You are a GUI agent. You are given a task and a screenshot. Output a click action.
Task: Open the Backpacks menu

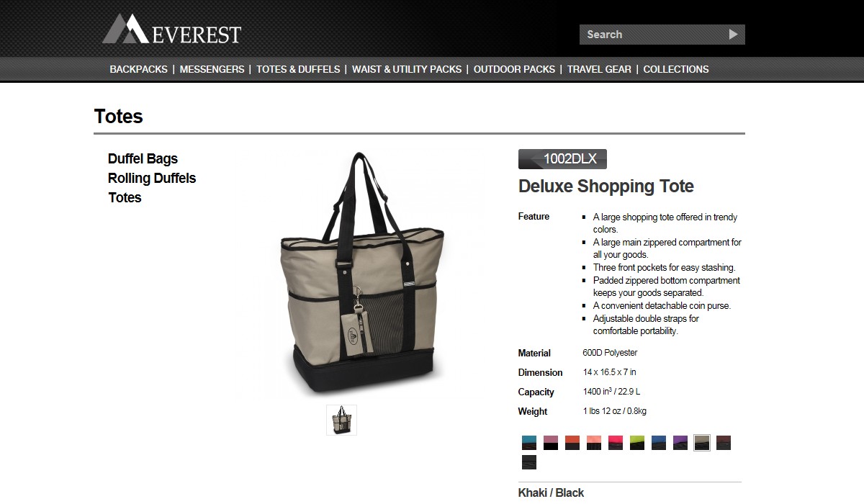[x=138, y=69]
